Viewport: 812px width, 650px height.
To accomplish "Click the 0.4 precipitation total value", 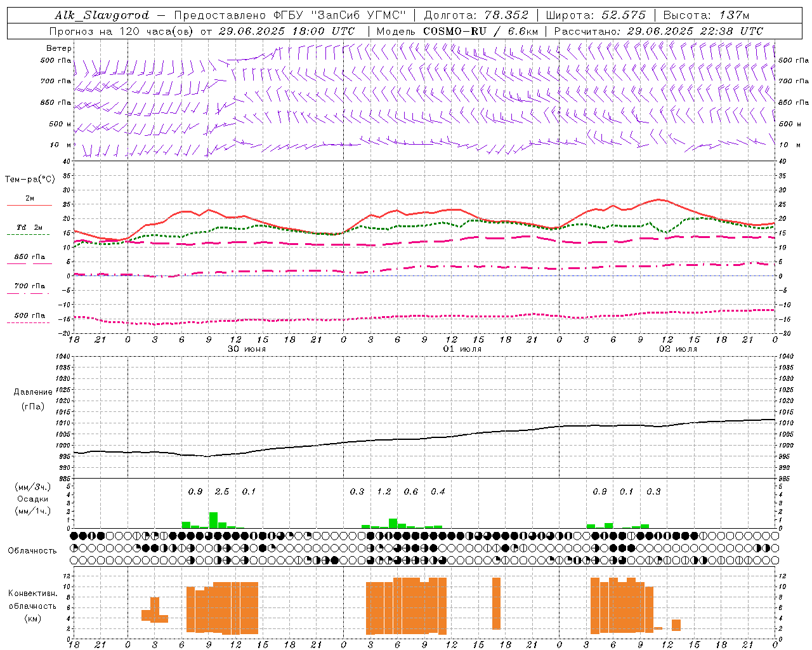I will (x=438, y=492).
